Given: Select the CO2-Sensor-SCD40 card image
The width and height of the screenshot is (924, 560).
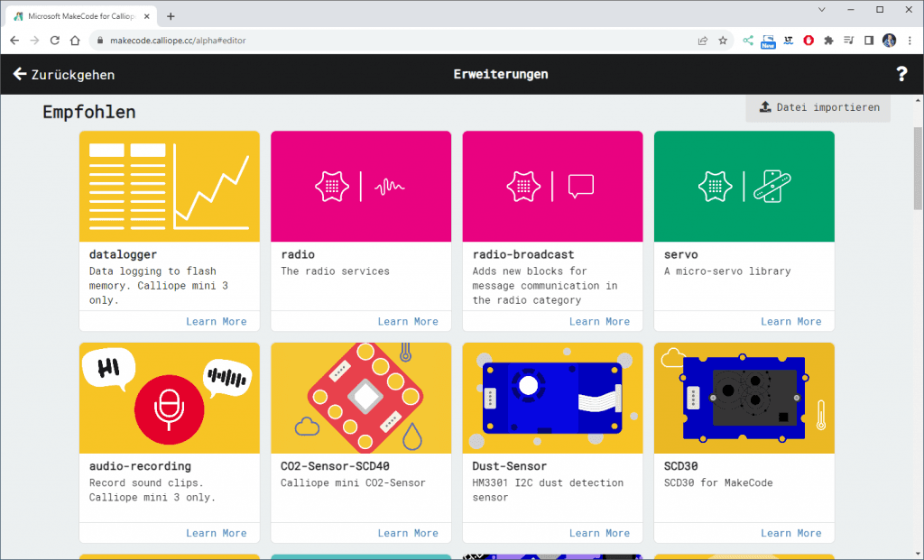Looking at the screenshot, I should 361,398.
